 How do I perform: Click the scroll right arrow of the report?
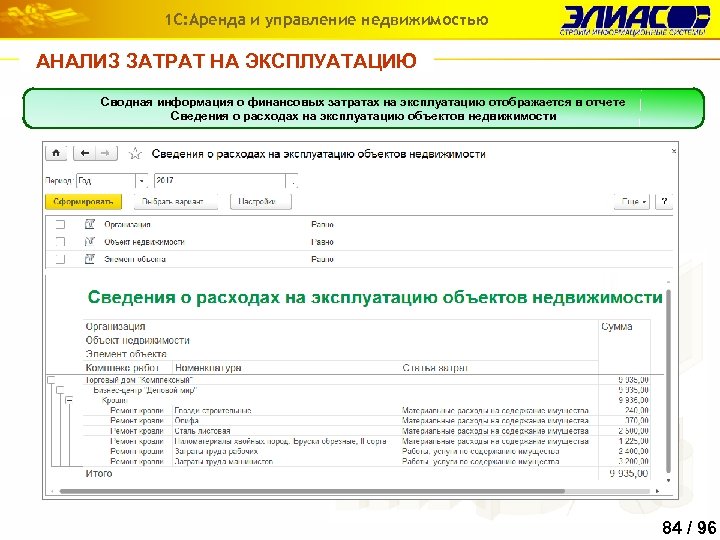(658, 491)
